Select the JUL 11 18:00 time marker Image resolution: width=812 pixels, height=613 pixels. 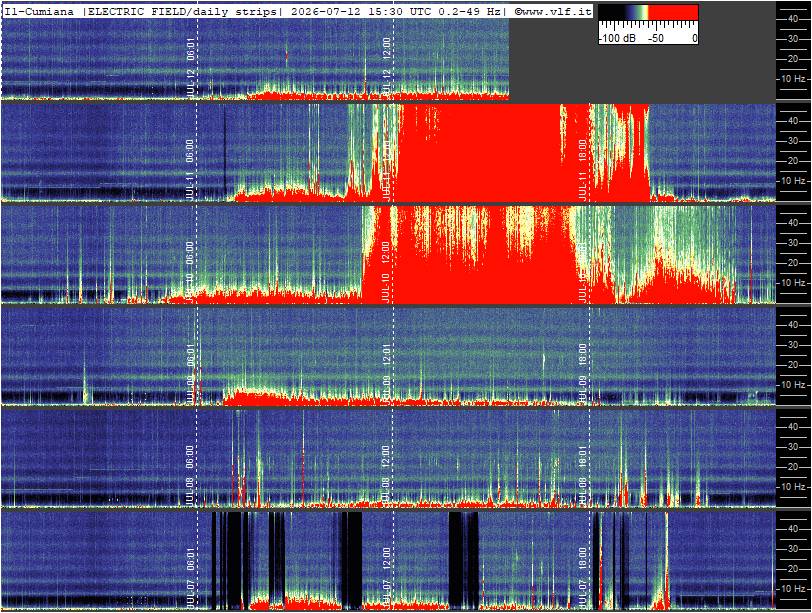[583, 169]
